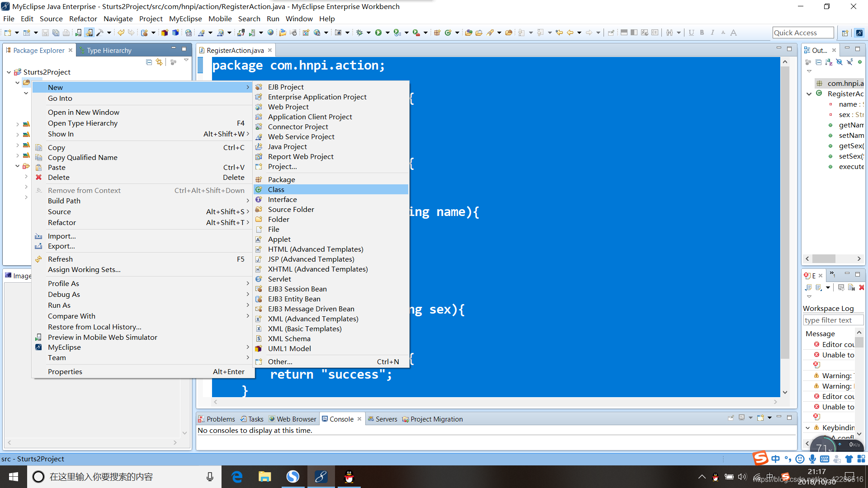Click the type filter text field
Screen dimensions: 868x488
[x=833, y=320]
